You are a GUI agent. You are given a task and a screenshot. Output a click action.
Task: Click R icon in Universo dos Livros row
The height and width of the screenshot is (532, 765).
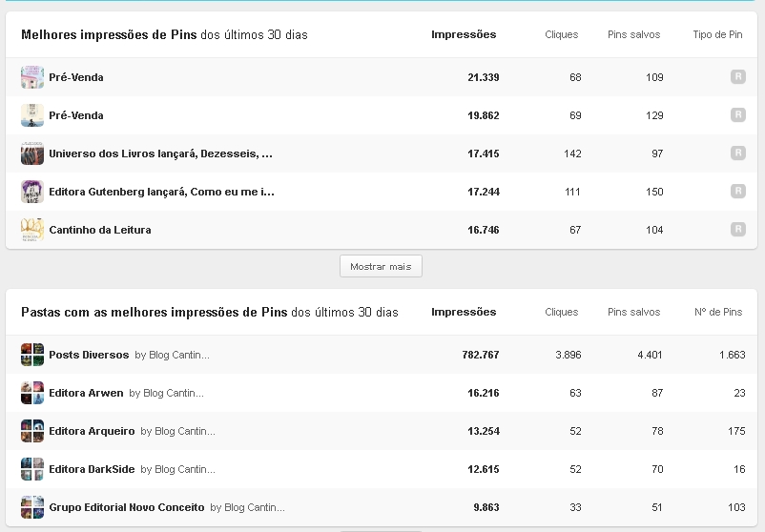[x=737, y=153]
